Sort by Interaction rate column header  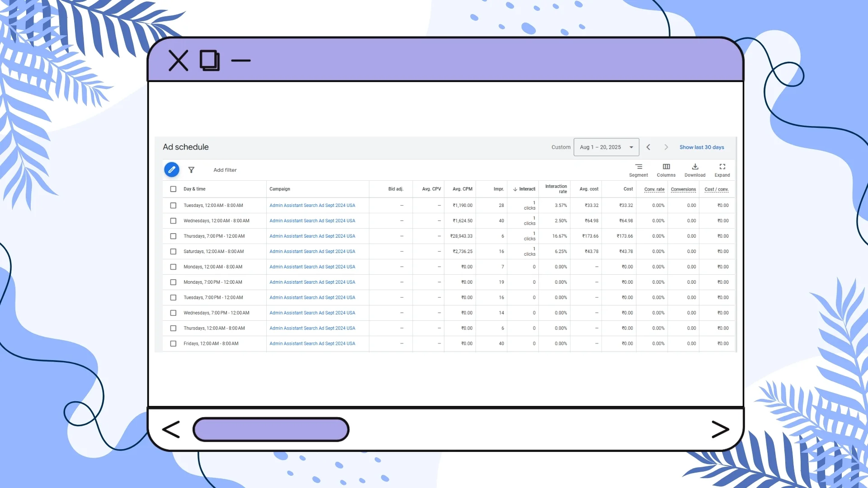(556, 189)
